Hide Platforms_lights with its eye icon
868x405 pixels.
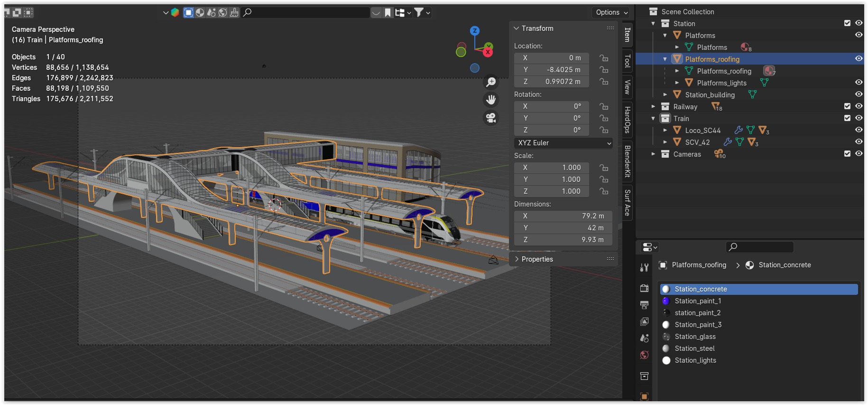[x=859, y=83]
